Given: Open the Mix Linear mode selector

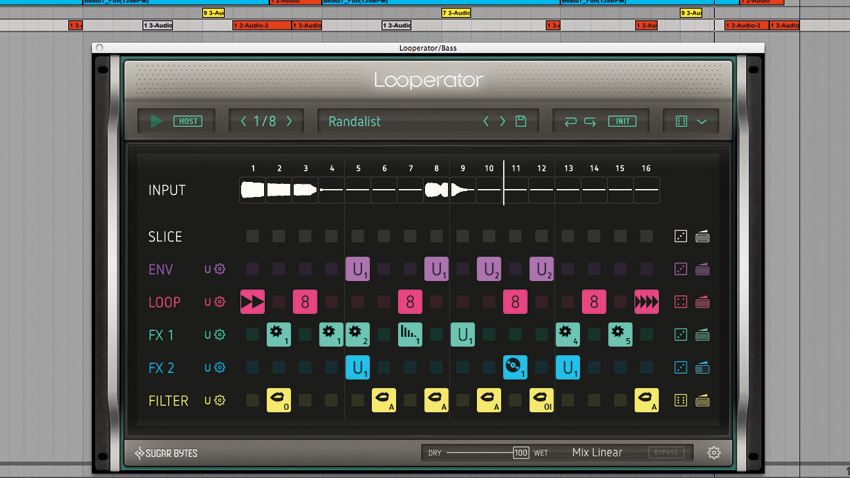Looking at the screenshot, I should (x=597, y=453).
